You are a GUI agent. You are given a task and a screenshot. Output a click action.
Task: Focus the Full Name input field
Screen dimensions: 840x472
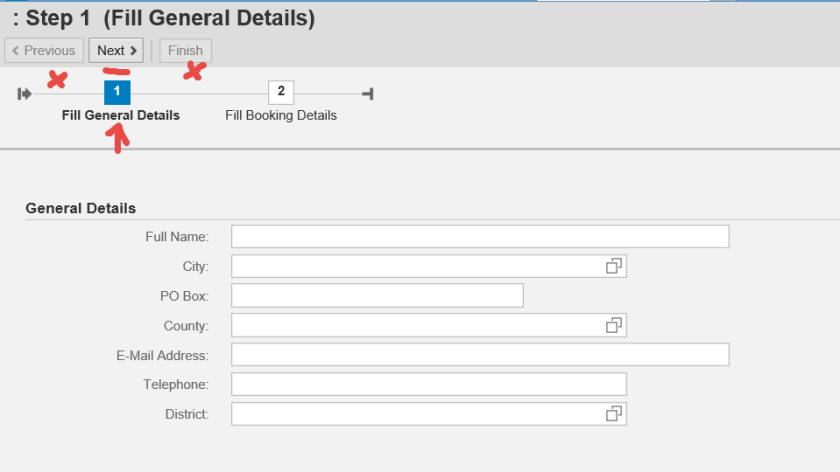tap(480, 237)
